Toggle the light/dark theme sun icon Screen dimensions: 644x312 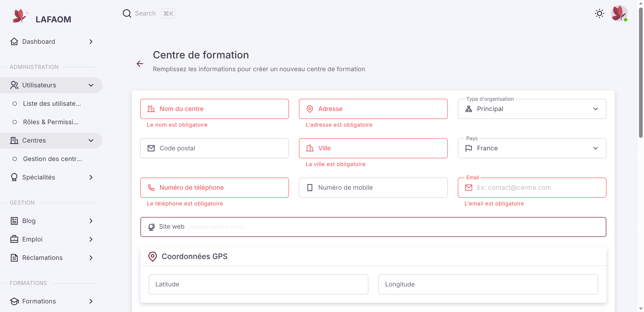(599, 13)
